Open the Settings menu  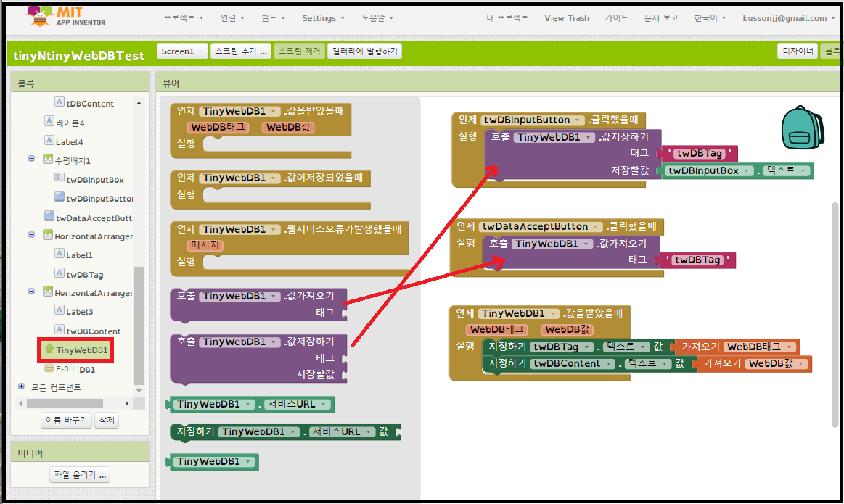323,17
